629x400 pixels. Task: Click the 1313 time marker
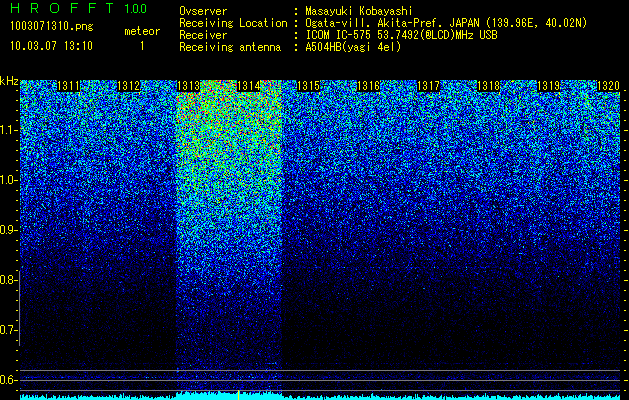(x=189, y=86)
